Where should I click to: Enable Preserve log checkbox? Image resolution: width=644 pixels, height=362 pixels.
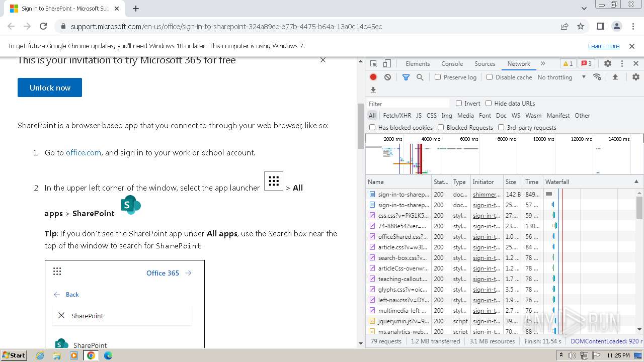438,77
